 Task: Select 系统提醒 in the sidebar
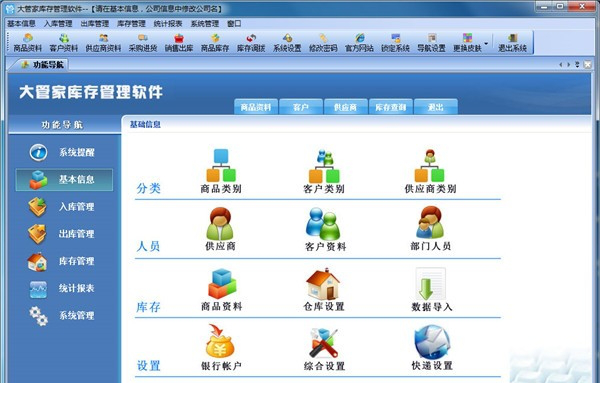[x=63, y=152]
